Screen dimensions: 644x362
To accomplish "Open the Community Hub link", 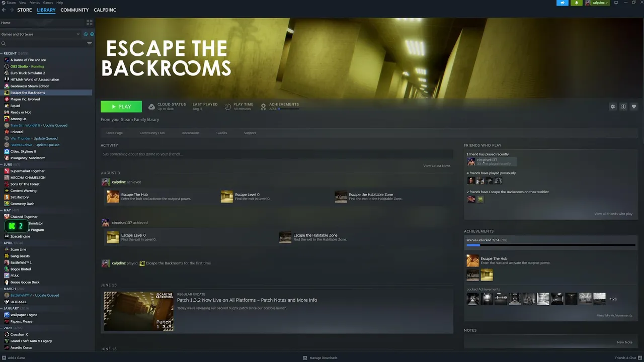I will pos(152,133).
